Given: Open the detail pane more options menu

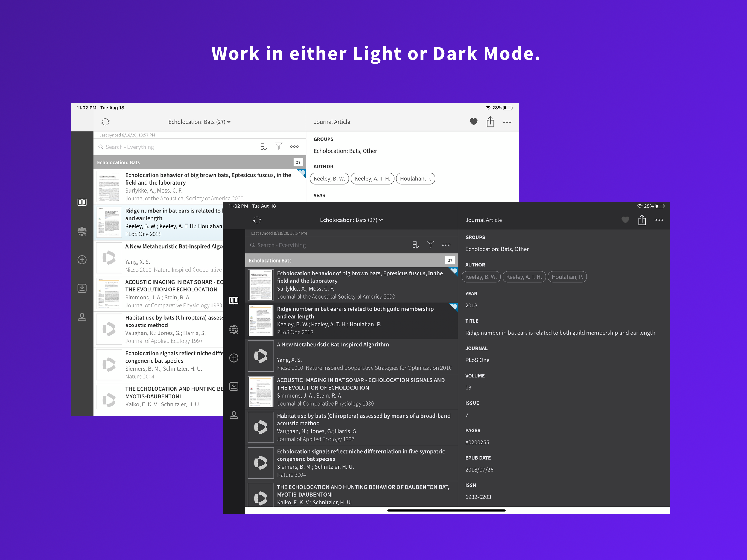Looking at the screenshot, I should coord(658,220).
